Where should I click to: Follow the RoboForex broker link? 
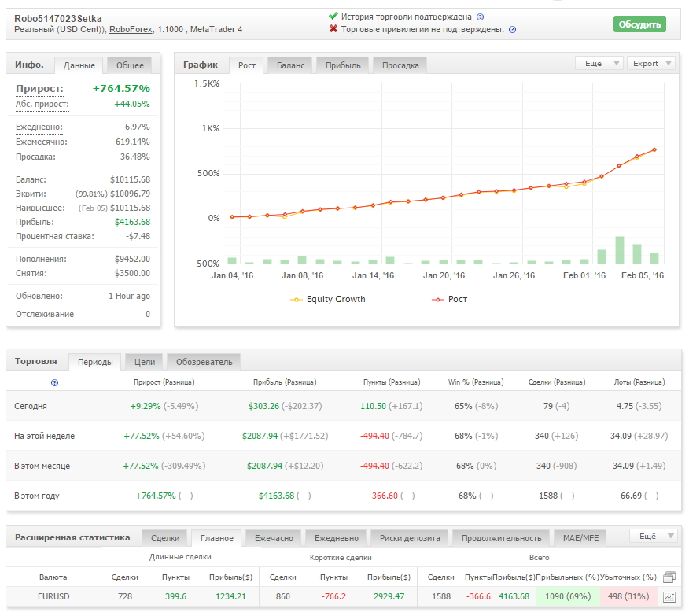[131, 29]
